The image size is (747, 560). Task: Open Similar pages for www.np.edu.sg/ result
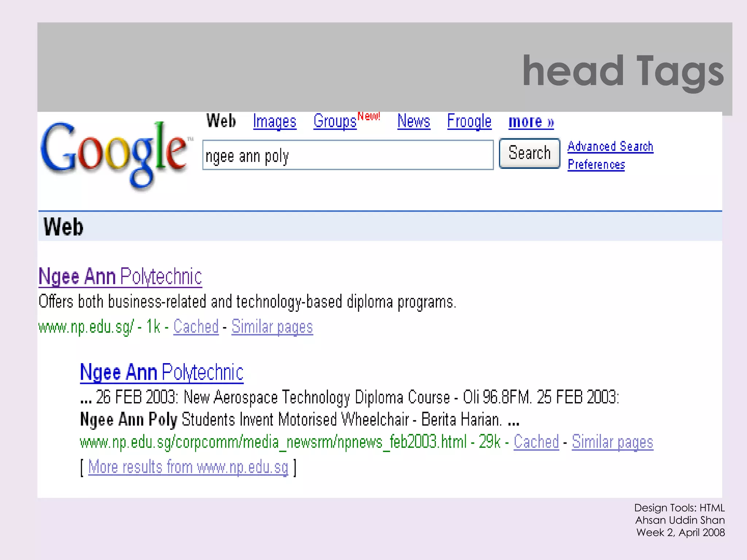272,327
